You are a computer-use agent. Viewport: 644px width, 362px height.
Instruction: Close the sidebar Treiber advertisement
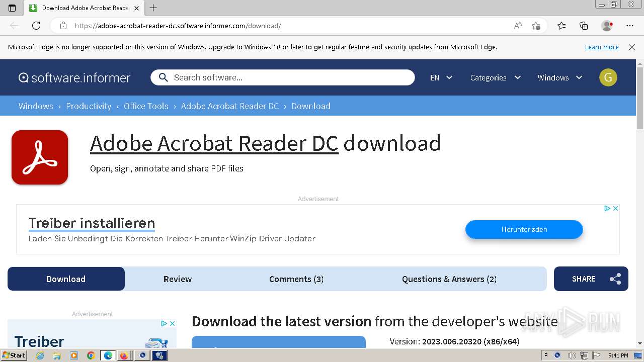[x=172, y=323]
